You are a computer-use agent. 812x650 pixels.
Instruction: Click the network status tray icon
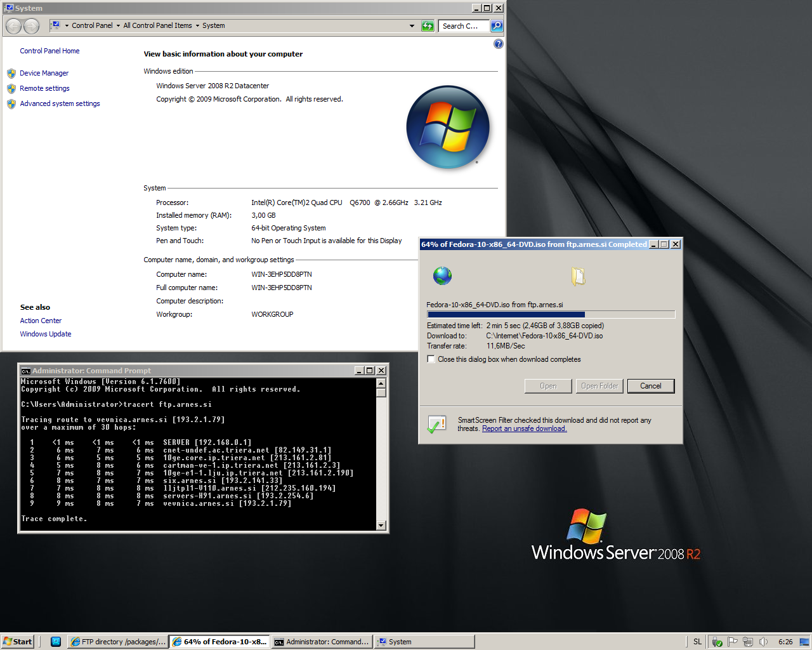748,642
